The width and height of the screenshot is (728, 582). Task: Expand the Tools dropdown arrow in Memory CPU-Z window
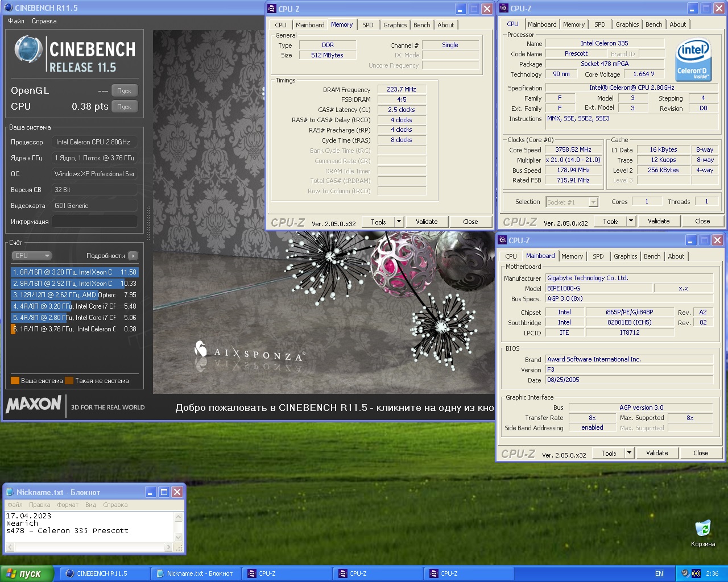click(x=399, y=222)
